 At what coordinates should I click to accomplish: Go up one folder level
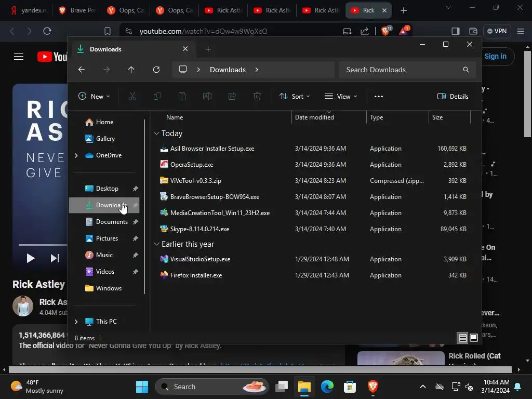[131, 70]
